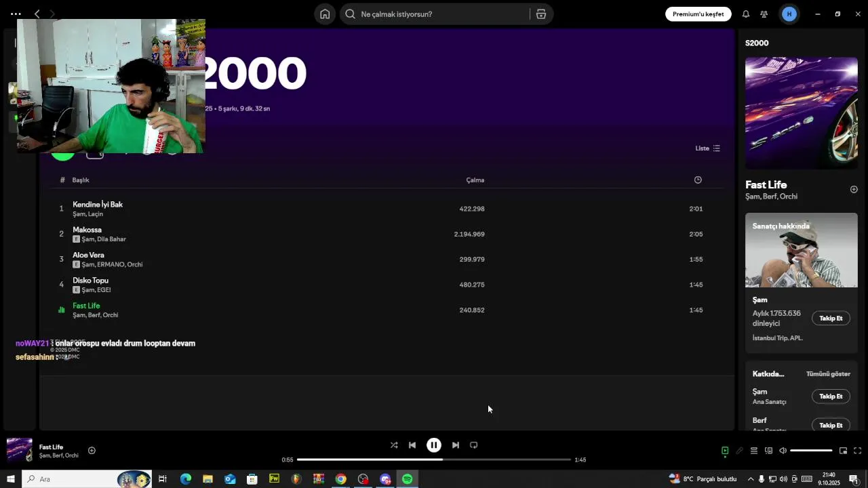Mute the Spotify volume

pos(783,451)
